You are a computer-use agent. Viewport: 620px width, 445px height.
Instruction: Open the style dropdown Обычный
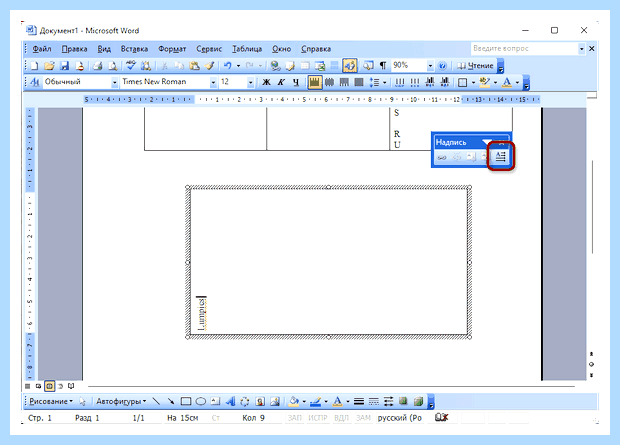coord(115,82)
